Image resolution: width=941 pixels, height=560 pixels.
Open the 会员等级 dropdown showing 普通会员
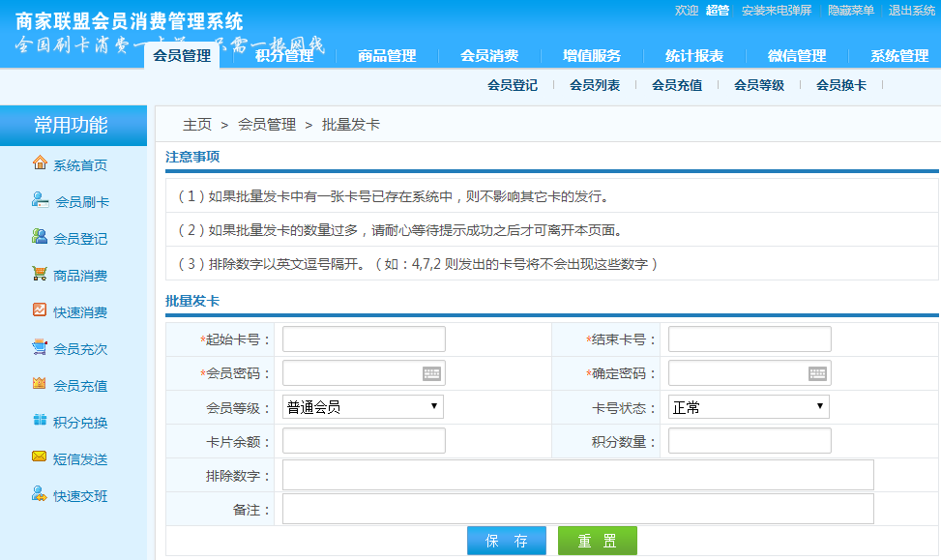point(362,406)
